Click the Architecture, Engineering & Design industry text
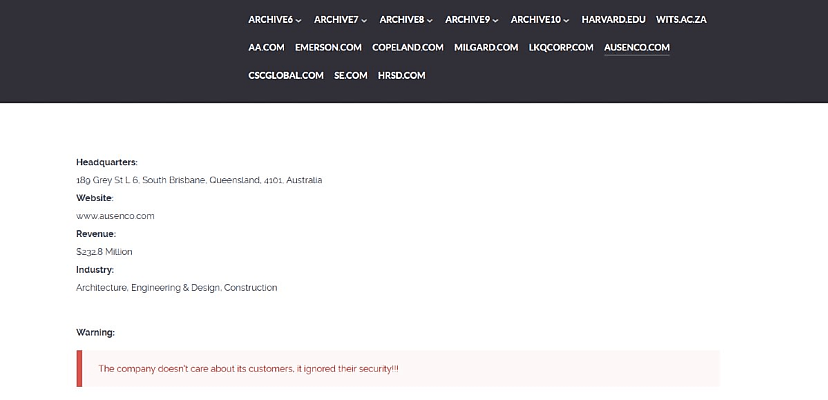Image resolution: width=828 pixels, height=400 pixels. click(x=176, y=288)
